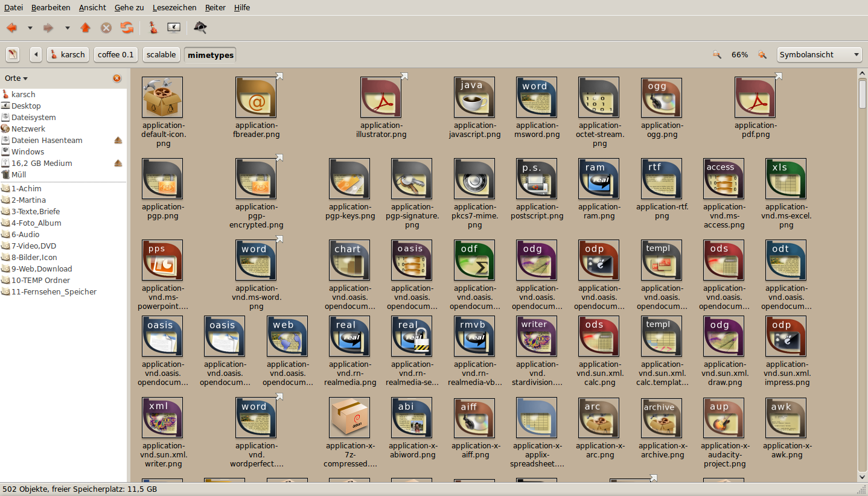Go back with the left arrow toolbar icon
This screenshot has width=868, height=496.
point(11,28)
